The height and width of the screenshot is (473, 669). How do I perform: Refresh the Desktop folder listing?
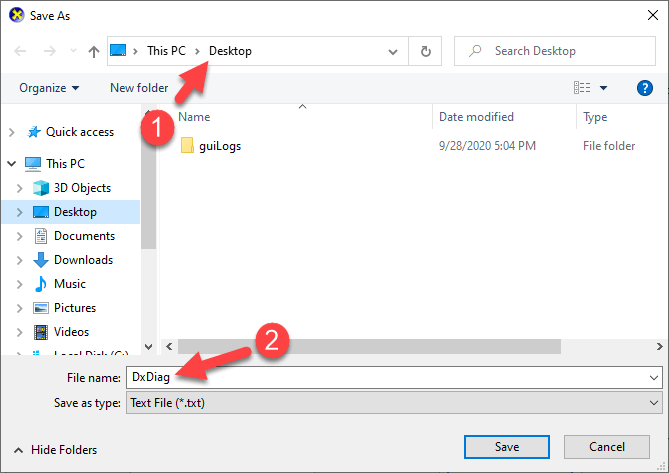pyautogui.click(x=425, y=51)
